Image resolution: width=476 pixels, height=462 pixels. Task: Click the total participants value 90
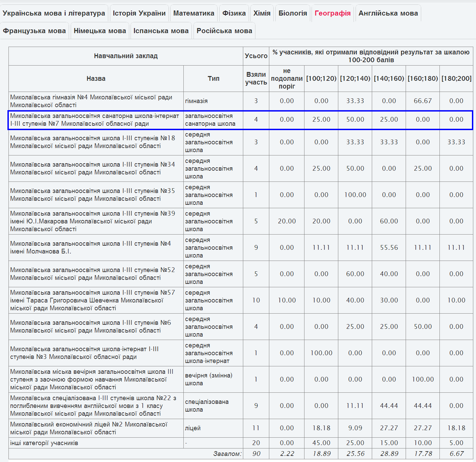(256, 454)
